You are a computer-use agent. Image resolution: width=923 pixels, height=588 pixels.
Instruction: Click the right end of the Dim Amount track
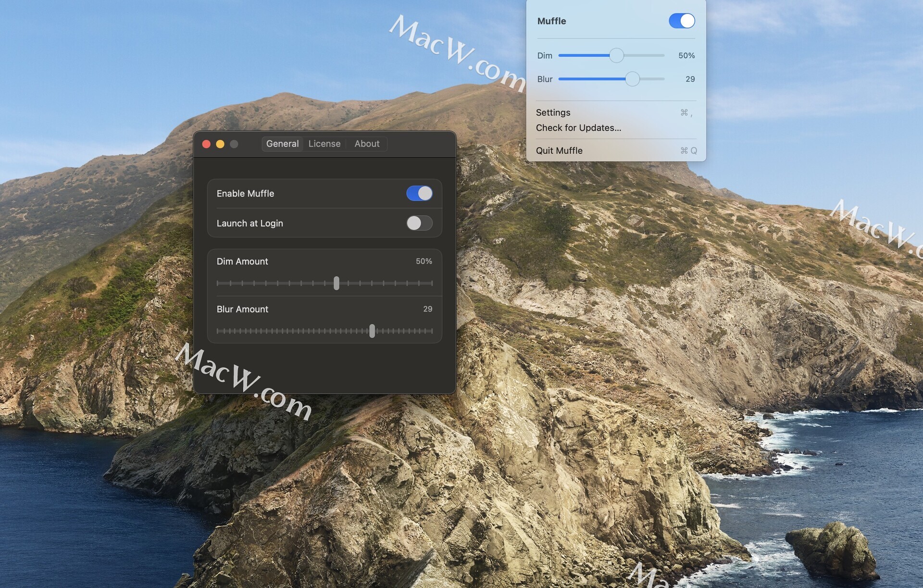431,283
